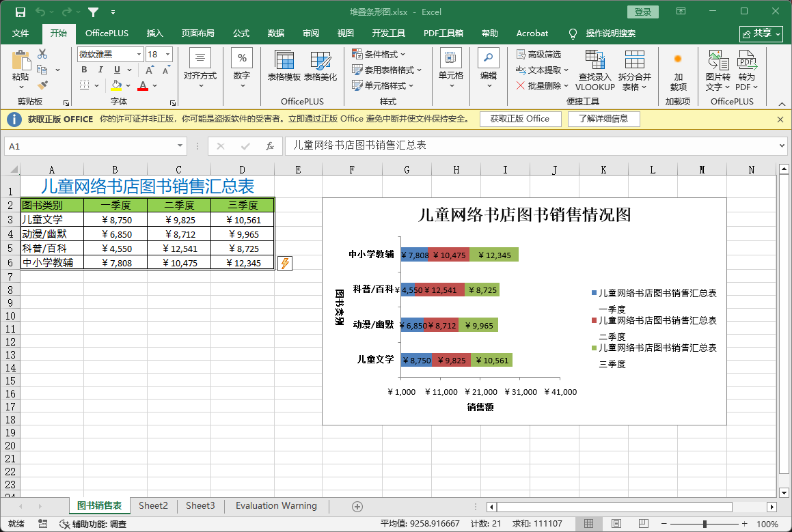This screenshot has height=532, width=792.
Task: Apply cell borders icon
Action: point(84,85)
